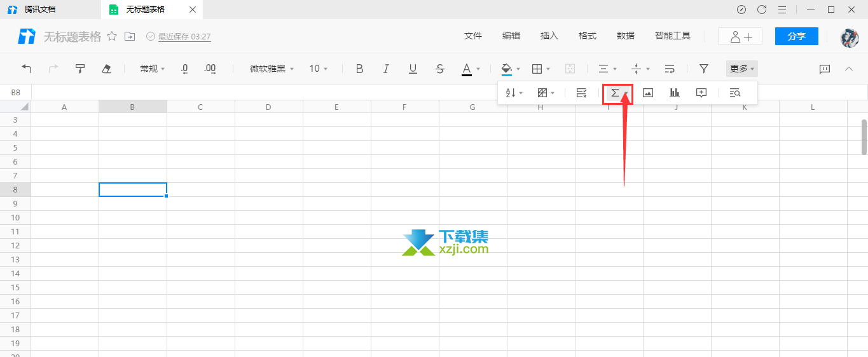This screenshot has height=357, width=868.
Task: Clear formatting with the eraser icon
Action: (107, 69)
